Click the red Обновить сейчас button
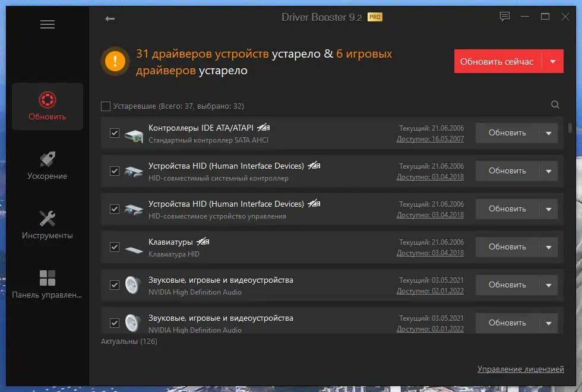Image resolution: width=582 pixels, height=392 pixels. (x=498, y=61)
